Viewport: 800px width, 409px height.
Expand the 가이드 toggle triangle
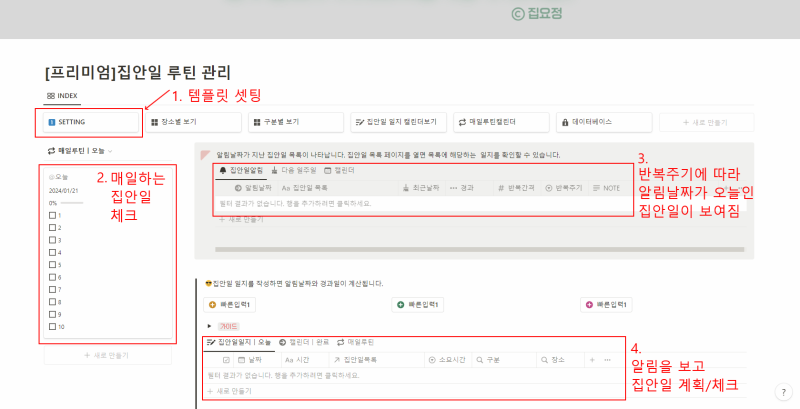[210, 326]
